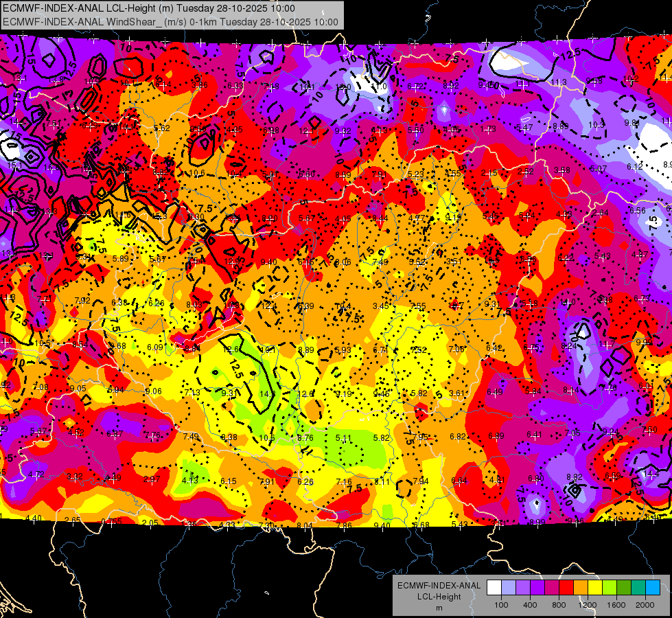Screen dimensions: 672x618
Task: Click the legend tick label '800'
Action: coord(559,605)
